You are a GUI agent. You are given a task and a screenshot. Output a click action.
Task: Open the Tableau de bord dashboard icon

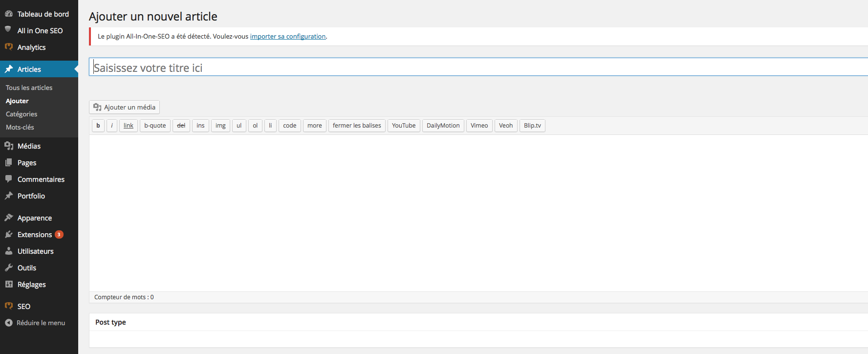click(9, 14)
